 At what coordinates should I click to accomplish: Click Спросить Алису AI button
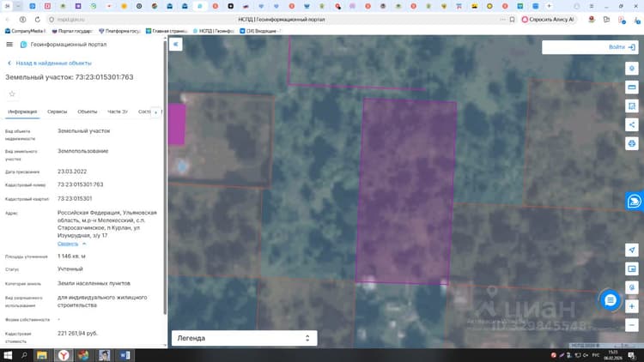548,19
